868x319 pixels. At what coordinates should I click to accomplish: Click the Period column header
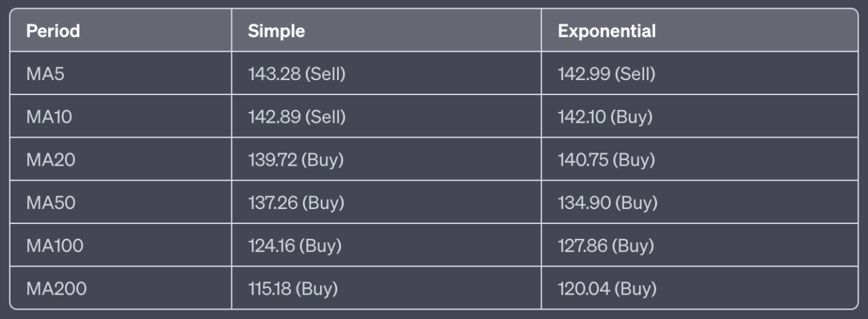click(53, 31)
